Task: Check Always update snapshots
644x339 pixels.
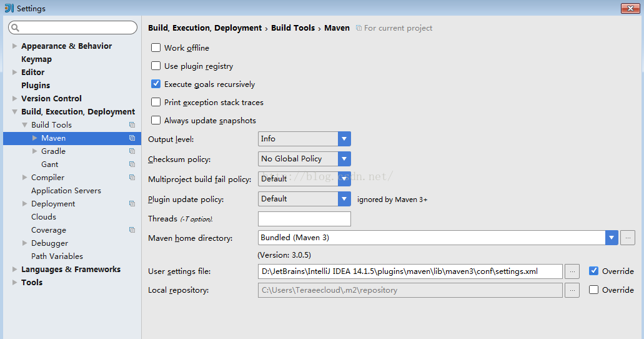Action: [x=156, y=120]
